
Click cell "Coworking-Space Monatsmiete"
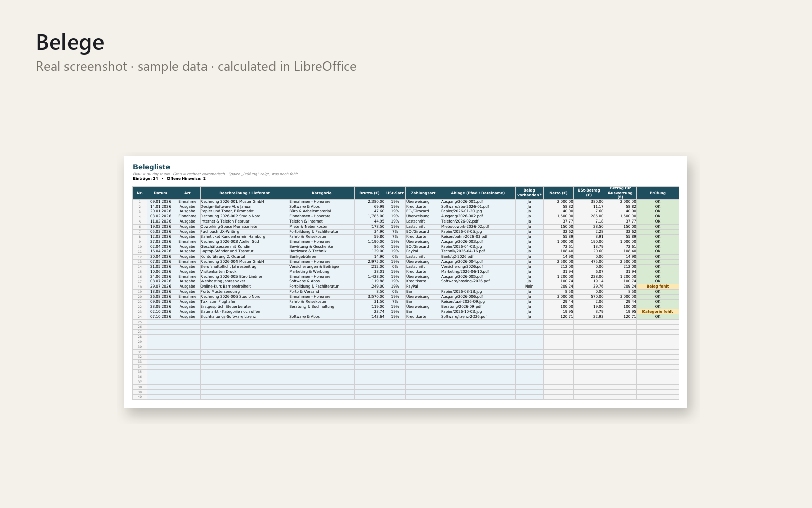click(245, 227)
